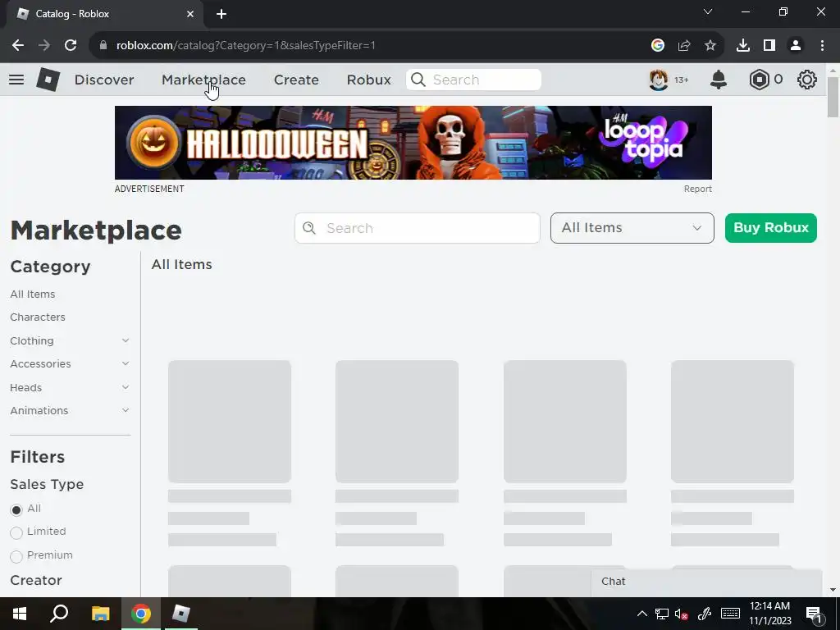Expand the Clothing category
This screenshot has width=840, height=630.
(x=126, y=340)
